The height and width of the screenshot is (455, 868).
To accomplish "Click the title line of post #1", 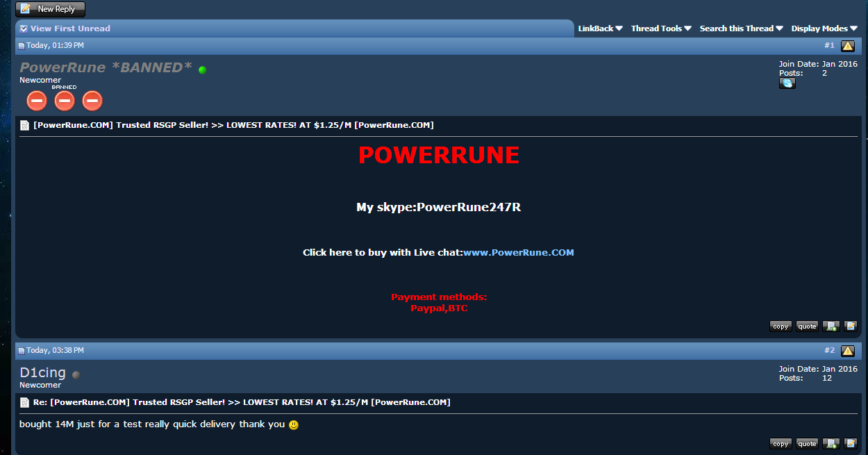I will (233, 125).
